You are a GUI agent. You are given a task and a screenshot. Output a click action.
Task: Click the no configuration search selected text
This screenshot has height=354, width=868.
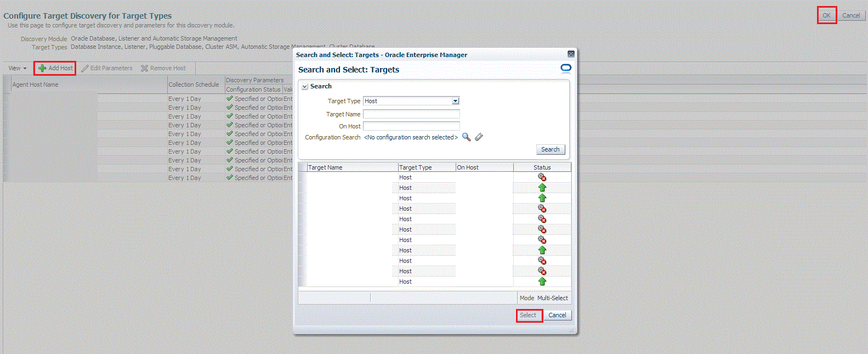point(411,137)
